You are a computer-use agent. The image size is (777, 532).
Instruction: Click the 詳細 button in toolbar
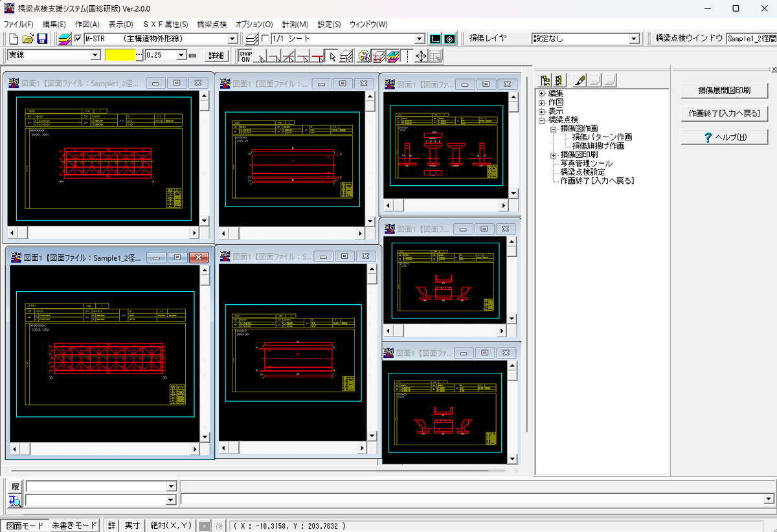tap(216, 56)
